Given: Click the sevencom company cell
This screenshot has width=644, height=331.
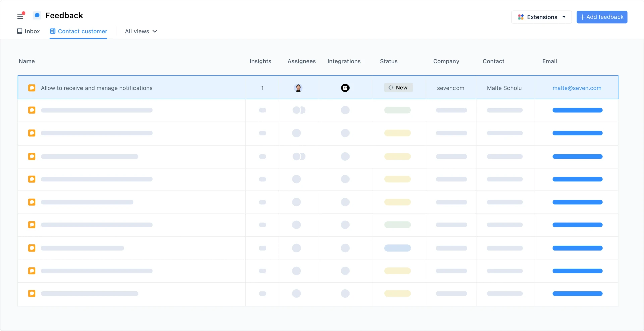Looking at the screenshot, I should [450, 88].
